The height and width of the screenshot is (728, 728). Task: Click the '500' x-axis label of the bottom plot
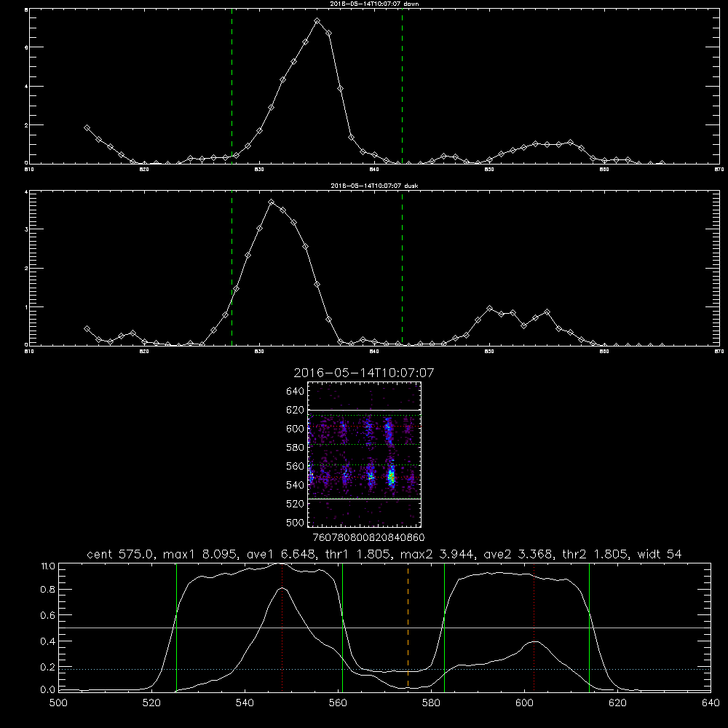tap(58, 703)
